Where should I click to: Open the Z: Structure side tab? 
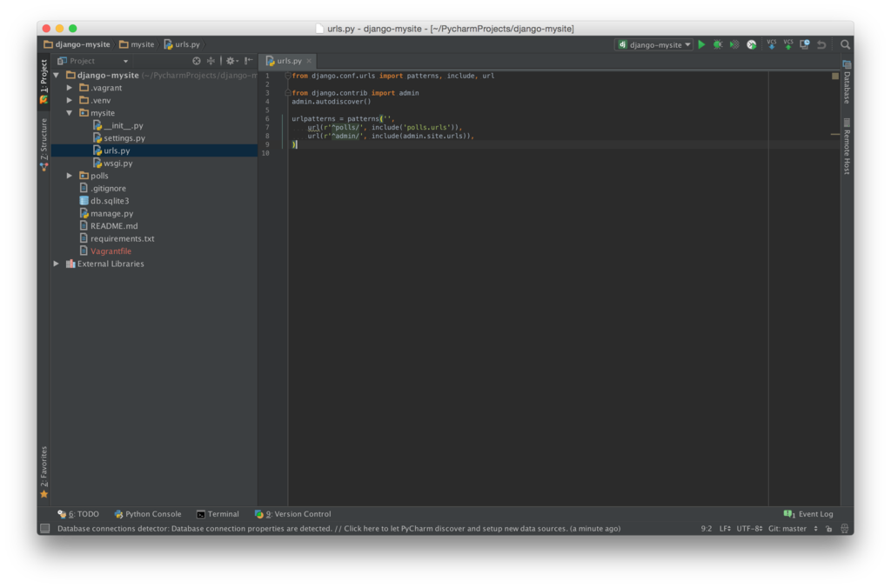click(44, 144)
